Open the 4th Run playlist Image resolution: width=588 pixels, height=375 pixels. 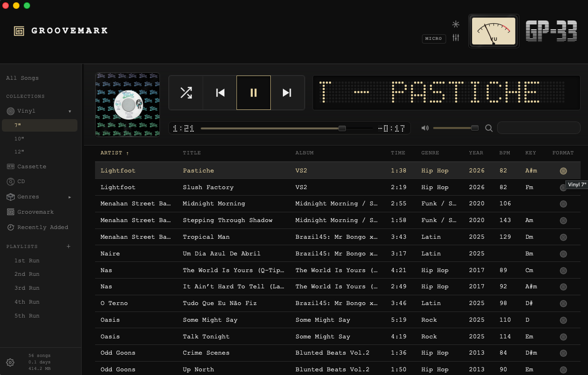tap(27, 302)
